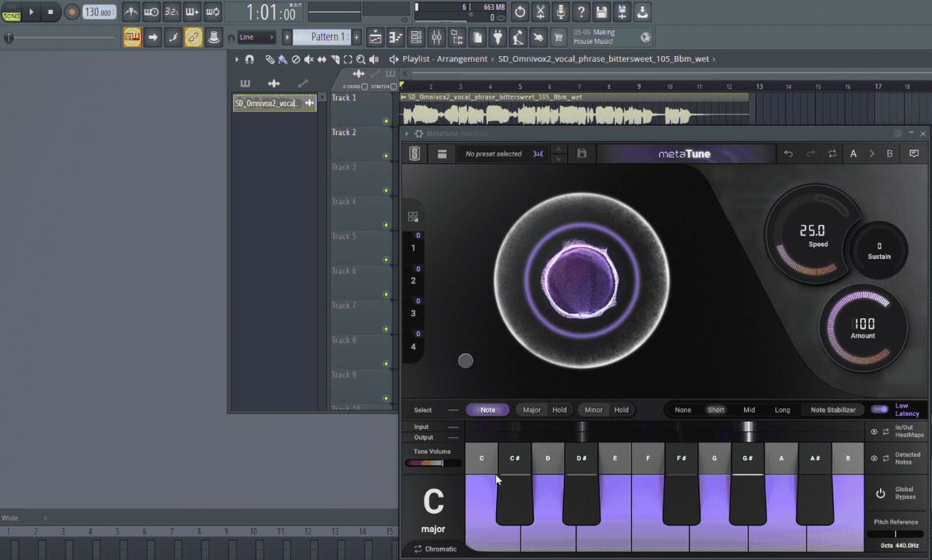Open MetaTune plugin options gear icon
Screen dimensions: 932x560
coord(419,133)
